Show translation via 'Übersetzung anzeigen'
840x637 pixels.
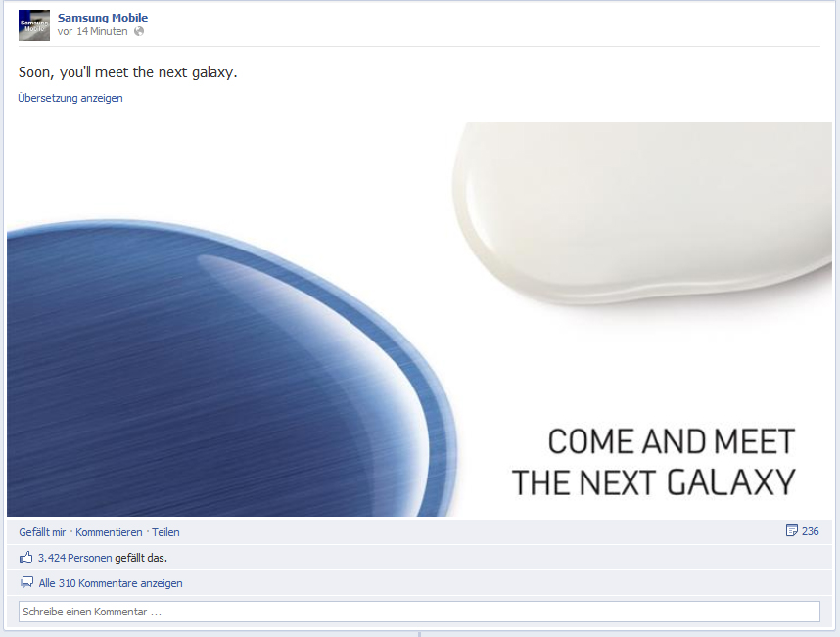coord(70,98)
